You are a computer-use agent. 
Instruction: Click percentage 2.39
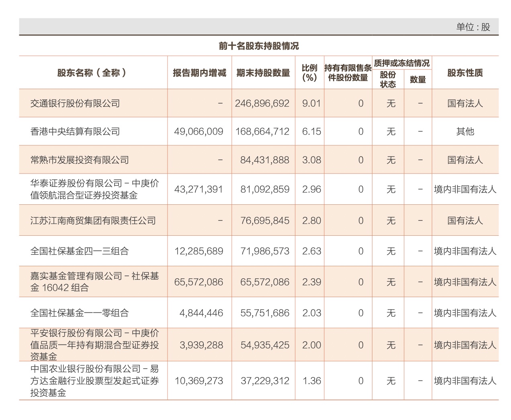click(x=312, y=282)
